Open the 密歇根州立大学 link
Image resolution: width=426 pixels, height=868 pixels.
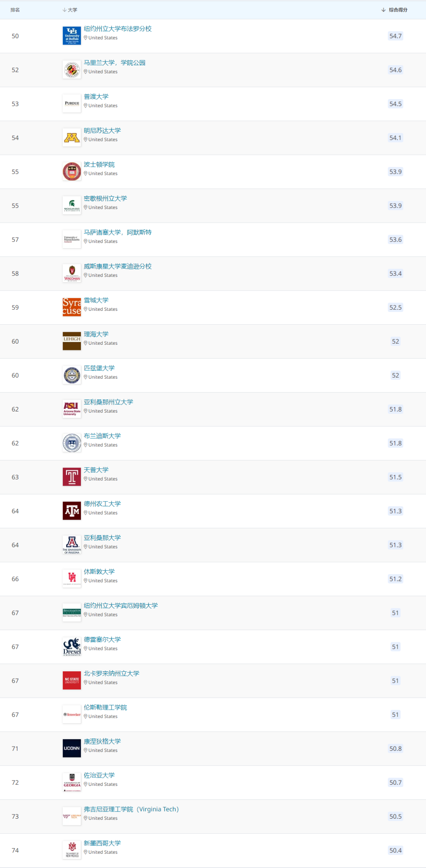point(105,198)
